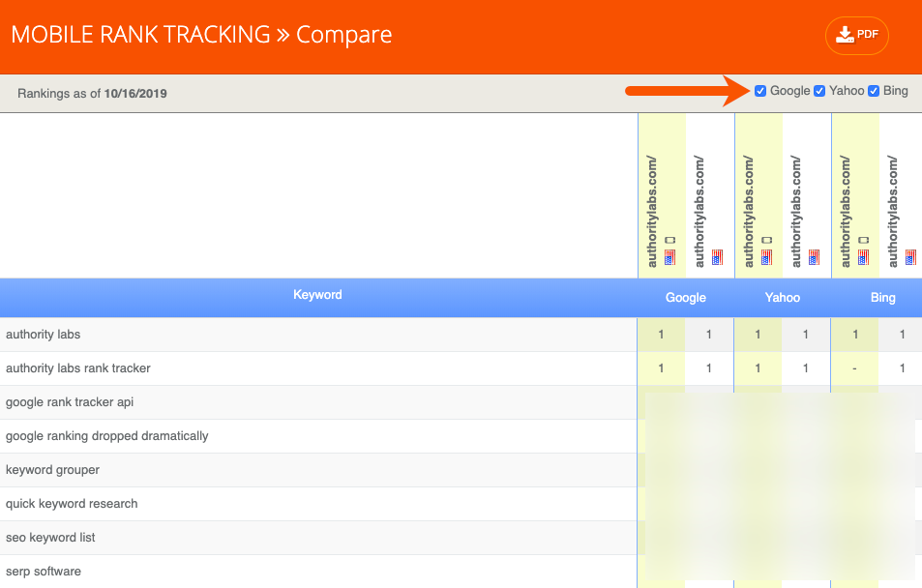Click the dash in the Bing mobile column
This screenshot has width=922, height=588.
[x=854, y=368]
